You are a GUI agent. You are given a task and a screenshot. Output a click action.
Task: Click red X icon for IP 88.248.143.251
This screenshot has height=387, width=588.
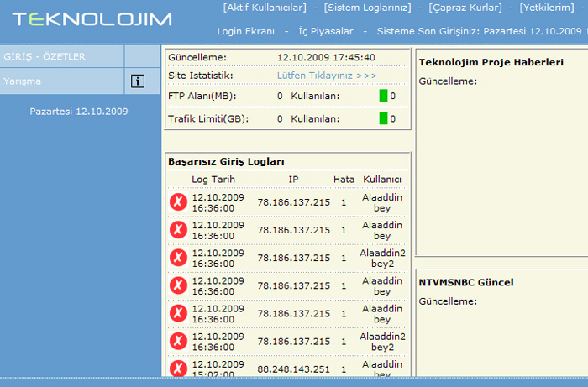[x=178, y=368]
